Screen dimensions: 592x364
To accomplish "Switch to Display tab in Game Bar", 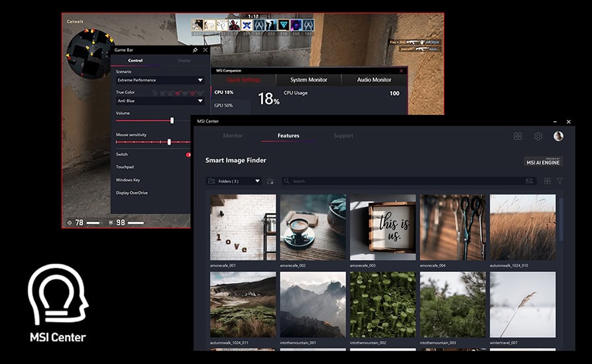I will pos(184,60).
